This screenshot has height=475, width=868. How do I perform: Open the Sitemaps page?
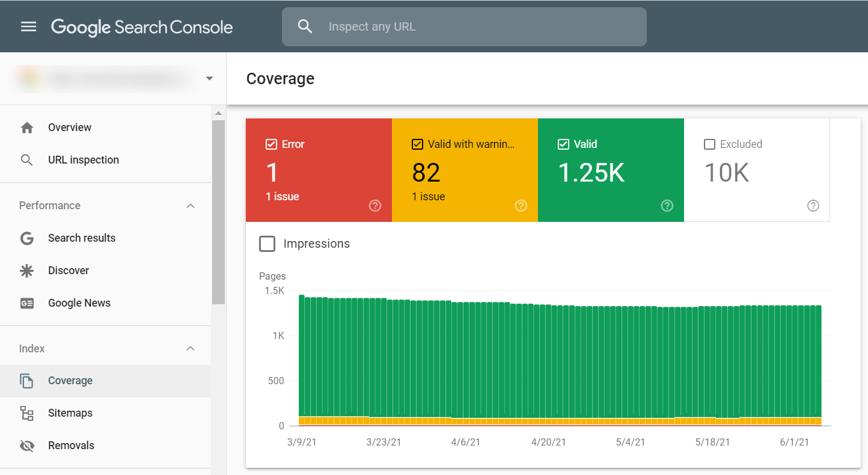pyautogui.click(x=105, y=413)
